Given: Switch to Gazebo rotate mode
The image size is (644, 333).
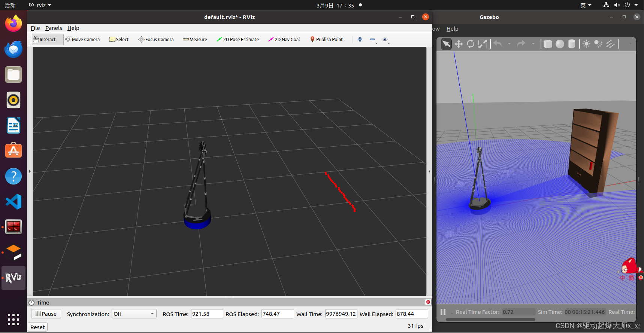Looking at the screenshot, I should (x=471, y=44).
